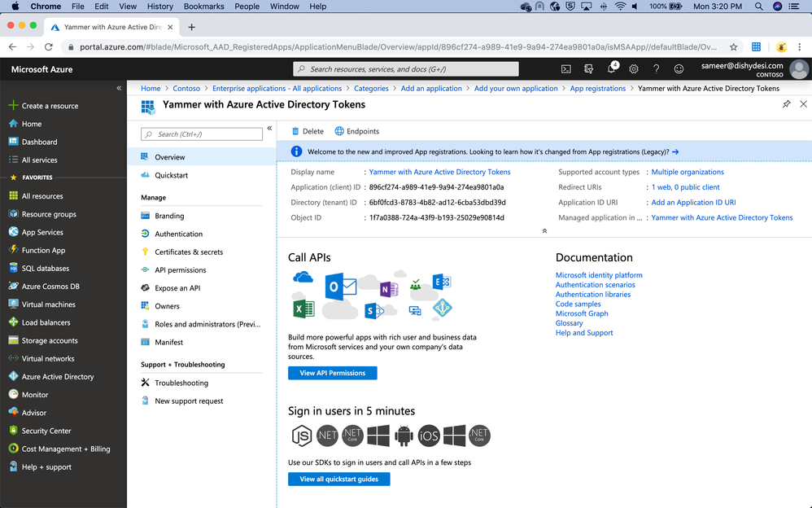Follow the arrow link in the info banner

(x=674, y=152)
